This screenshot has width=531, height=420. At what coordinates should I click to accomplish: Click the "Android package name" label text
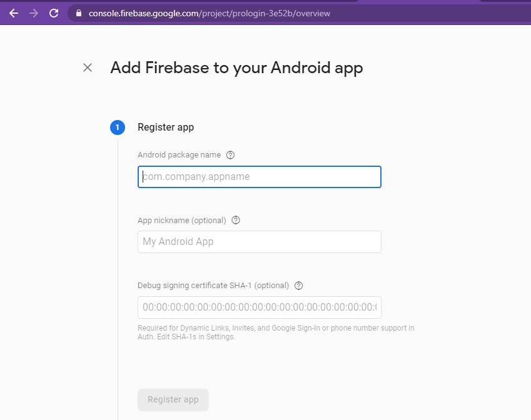179,155
